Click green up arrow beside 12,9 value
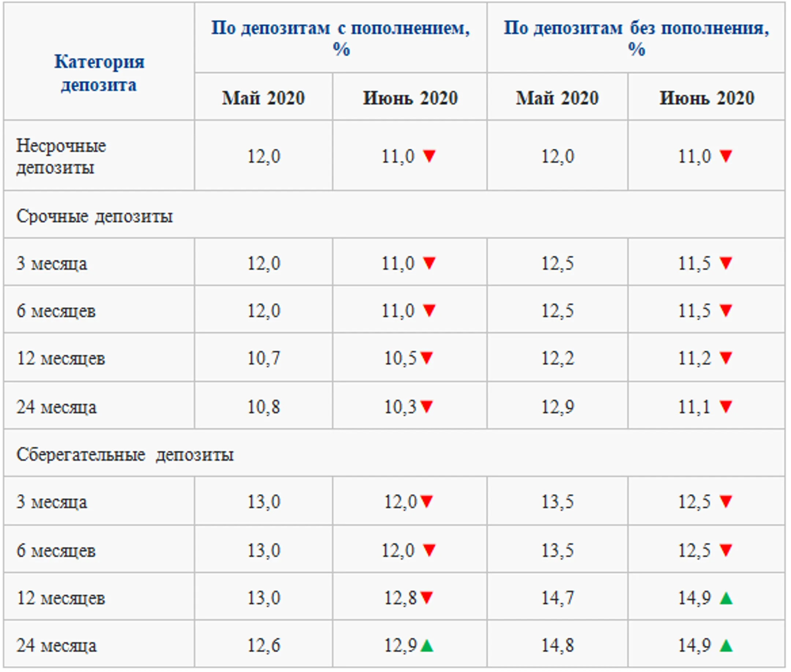 427,645
